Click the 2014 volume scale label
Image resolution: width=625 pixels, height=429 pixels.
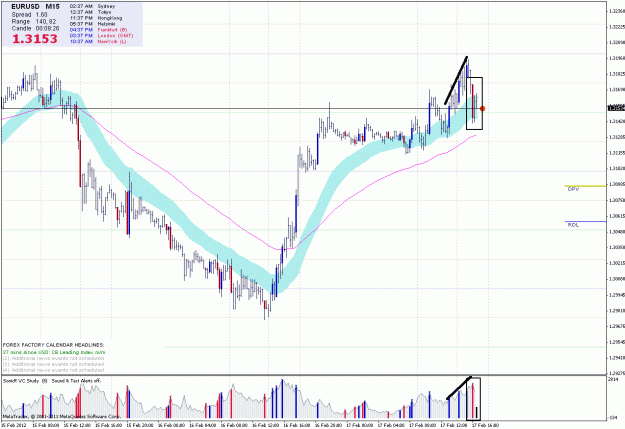(613, 380)
